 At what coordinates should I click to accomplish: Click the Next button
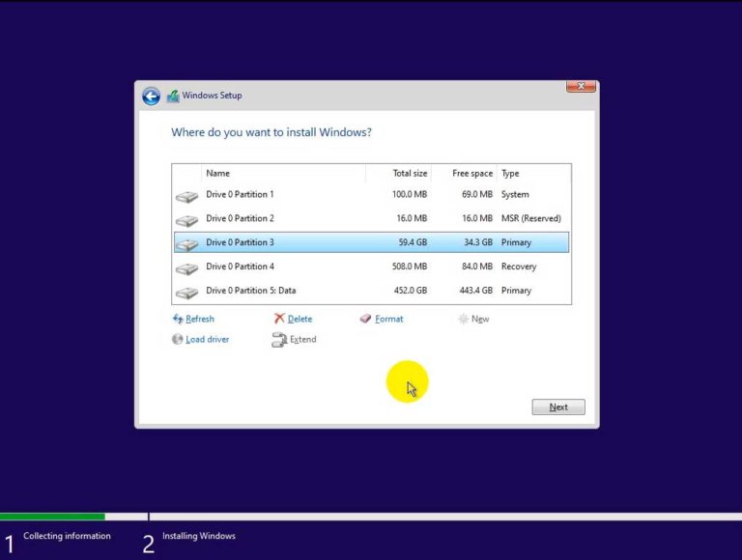click(558, 406)
